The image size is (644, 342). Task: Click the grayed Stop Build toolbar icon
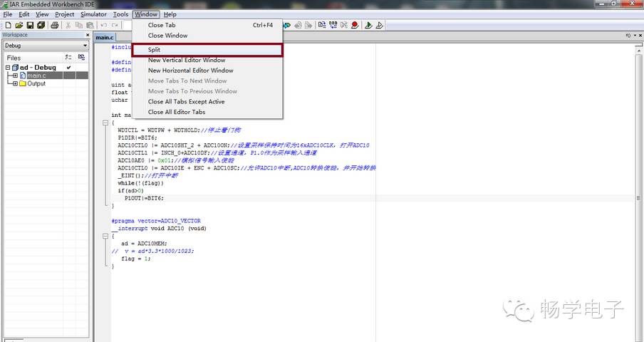pos(344,25)
